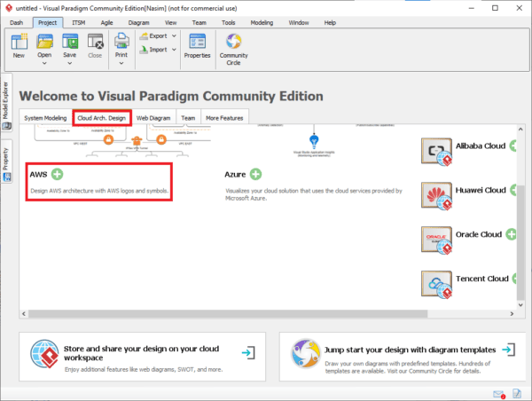Click the Huawei Cloud thumbnail icon
This screenshot has width=532, height=401.
click(x=436, y=195)
